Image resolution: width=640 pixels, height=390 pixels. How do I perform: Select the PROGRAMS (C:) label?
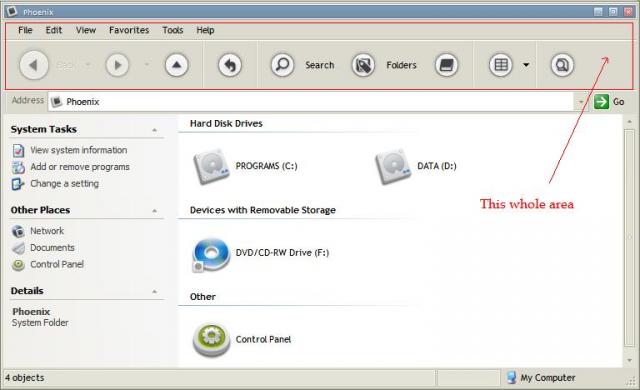pyautogui.click(x=267, y=166)
